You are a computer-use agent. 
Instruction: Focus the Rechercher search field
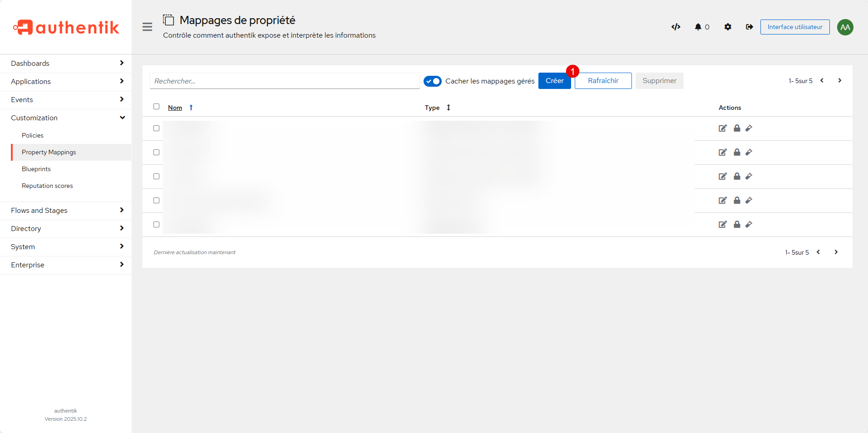[285, 81]
